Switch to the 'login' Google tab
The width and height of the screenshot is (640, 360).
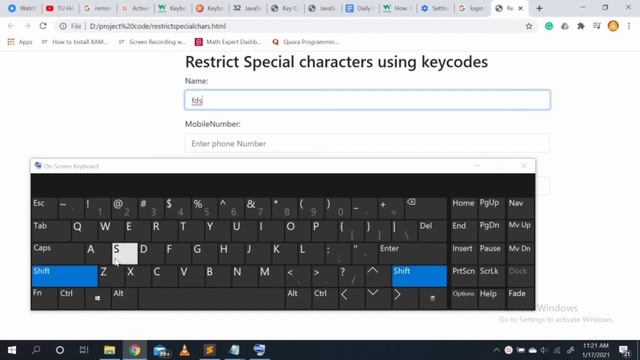coord(472,8)
